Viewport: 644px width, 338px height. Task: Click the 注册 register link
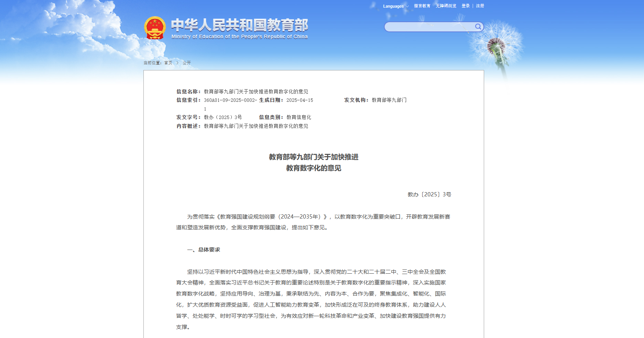pos(480,6)
